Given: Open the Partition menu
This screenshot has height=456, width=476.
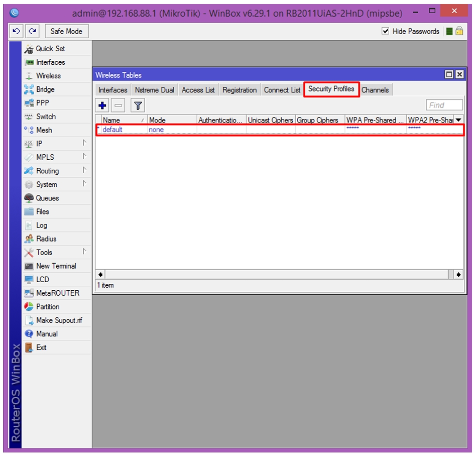Looking at the screenshot, I should pyautogui.click(x=57, y=307).
